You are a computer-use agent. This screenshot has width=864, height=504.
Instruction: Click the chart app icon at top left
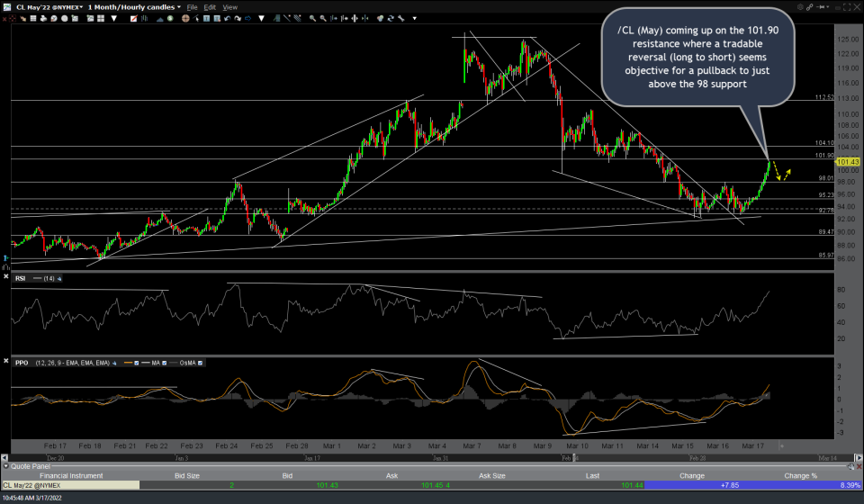[x=7, y=6]
